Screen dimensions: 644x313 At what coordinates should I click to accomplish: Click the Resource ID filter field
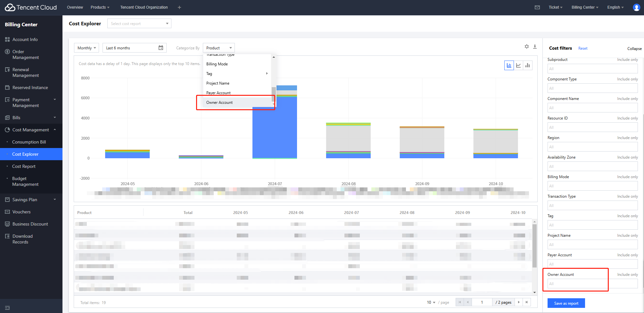(592, 127)
